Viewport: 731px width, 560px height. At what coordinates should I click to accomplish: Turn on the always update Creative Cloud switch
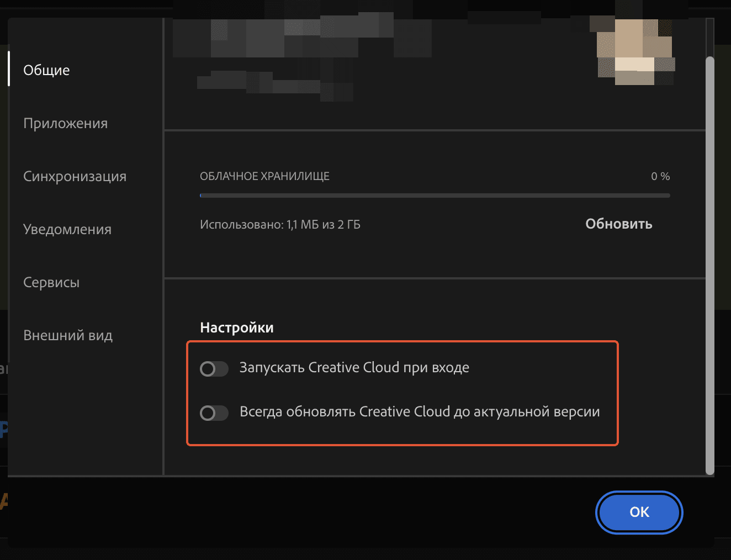click(214, 413)
